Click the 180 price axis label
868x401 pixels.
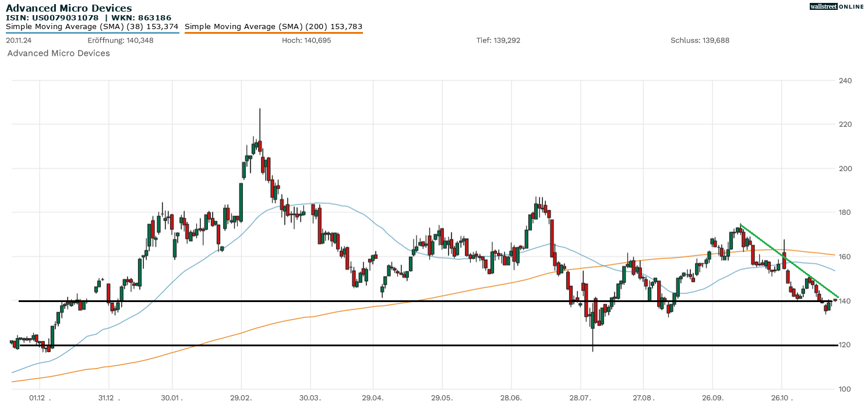click(x=846, y=212)
